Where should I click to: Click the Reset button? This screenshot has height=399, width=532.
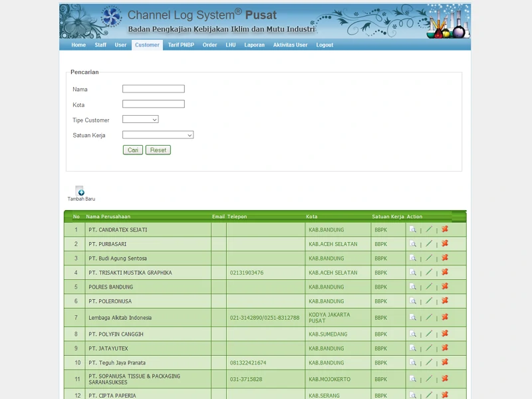click(158, 150)
